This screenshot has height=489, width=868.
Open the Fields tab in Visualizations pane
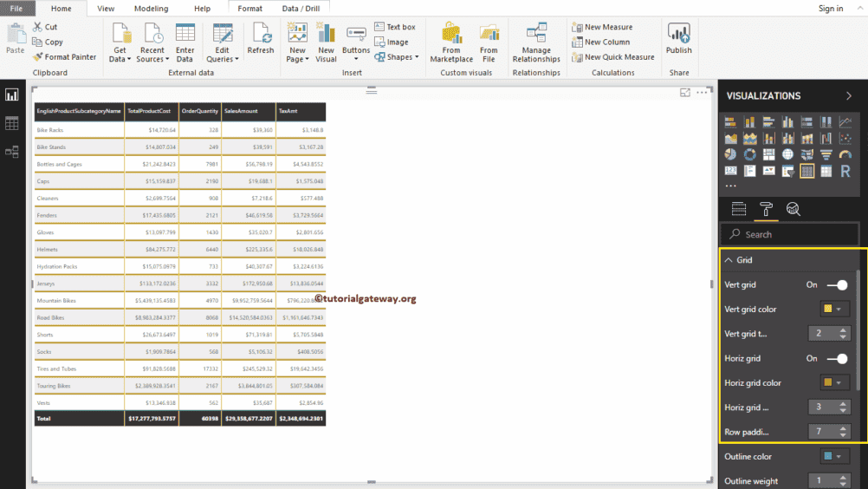tap(738, 209)
